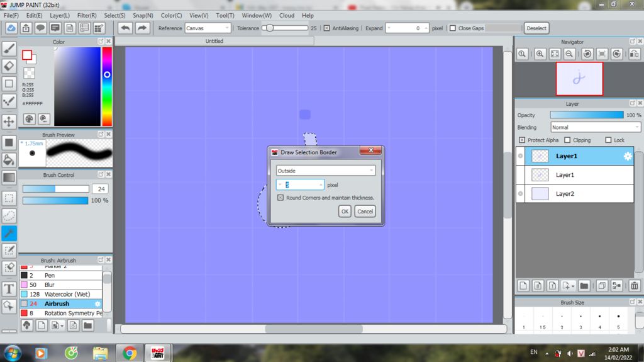This screenshot has height=362, width=644.
Task: Open the Outside position dropdown
Action: 326,171
